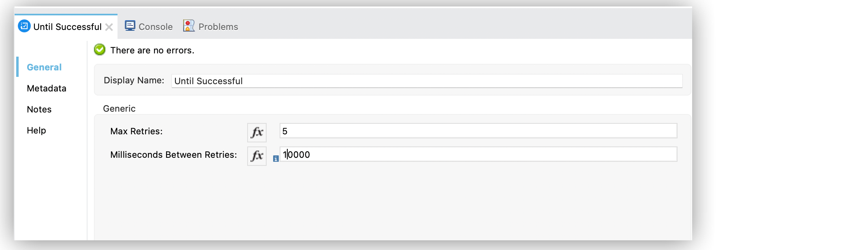
Task: Close the Until Successful tab
Action: [x=109, y=27]
